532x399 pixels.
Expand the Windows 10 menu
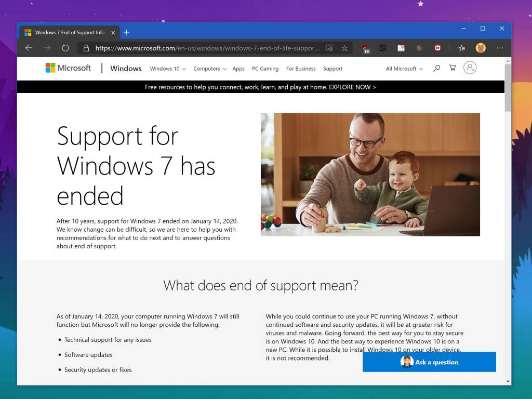coord(168,69)
